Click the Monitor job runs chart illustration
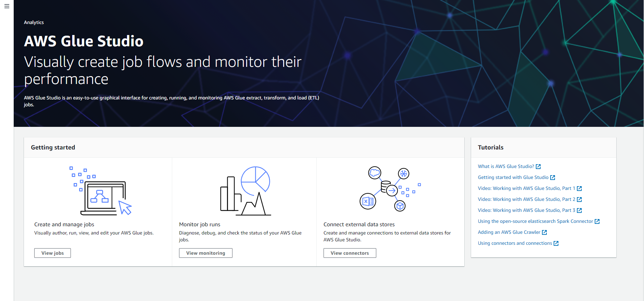The image size is (644, 301). coord(245,191)
